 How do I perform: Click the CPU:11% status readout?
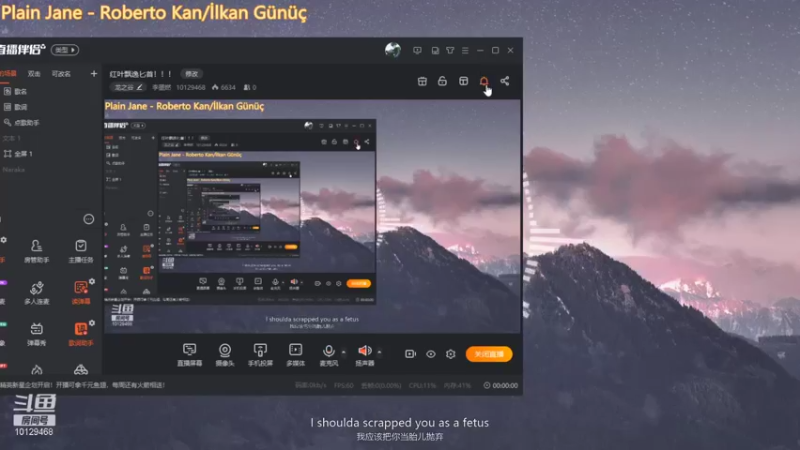(x=422, y=385)
